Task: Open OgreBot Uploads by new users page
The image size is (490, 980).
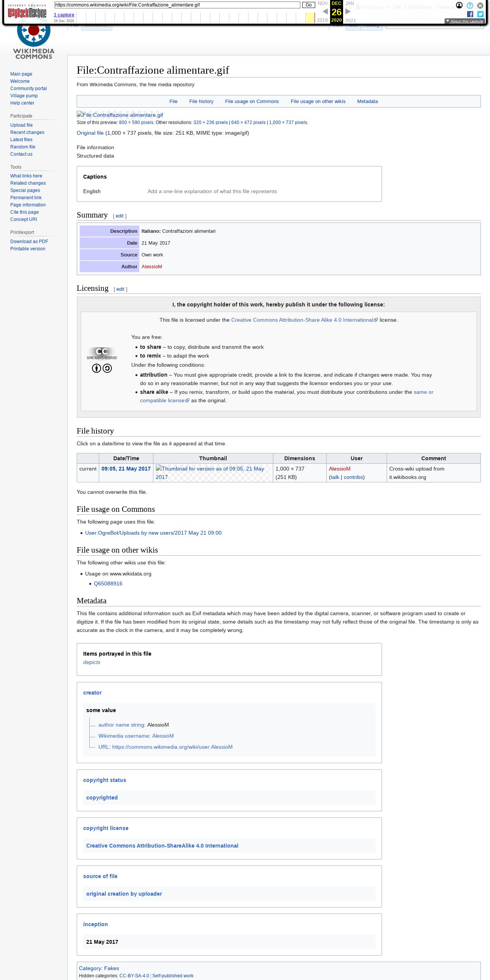Action: pyautogui.click(x=153, y=533)
